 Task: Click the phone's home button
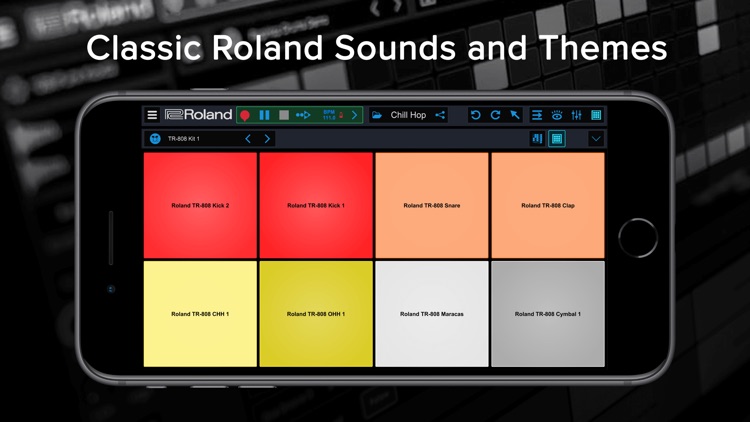click(638, 238)
